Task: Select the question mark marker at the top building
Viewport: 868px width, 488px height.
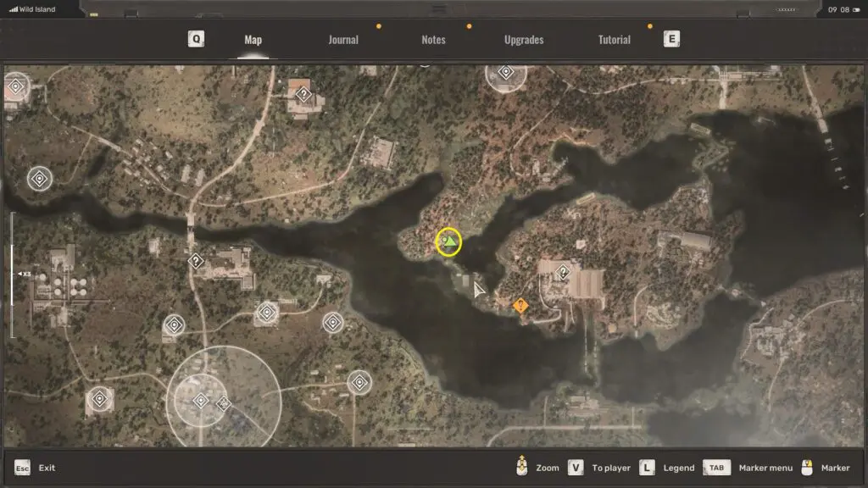Action: pyautogui.click(x=303, y=95)
